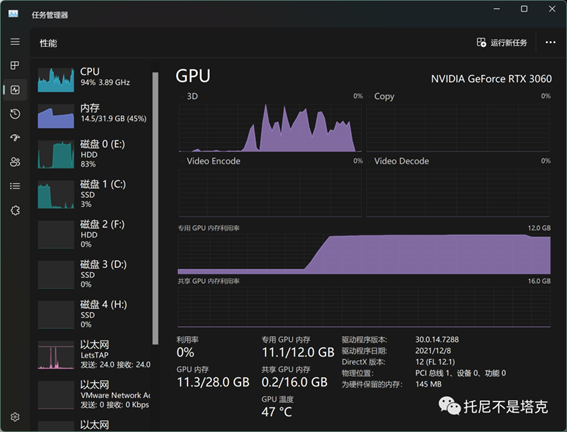This screenshot has height=432, width=567.
Task: Open the Services page icon
Action: [15, 210]
